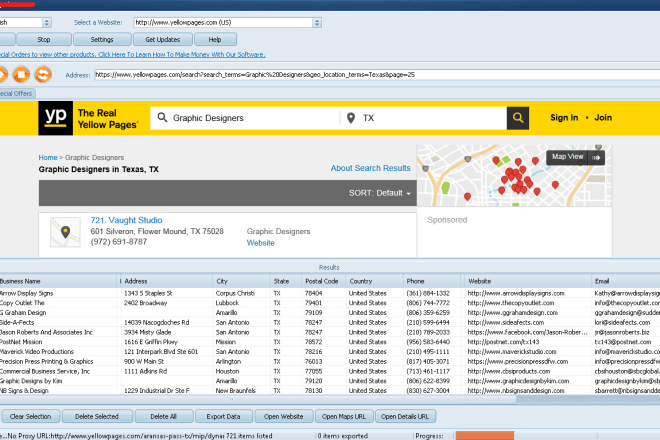Click the orange stop browser icon

[x=21, y=75]
